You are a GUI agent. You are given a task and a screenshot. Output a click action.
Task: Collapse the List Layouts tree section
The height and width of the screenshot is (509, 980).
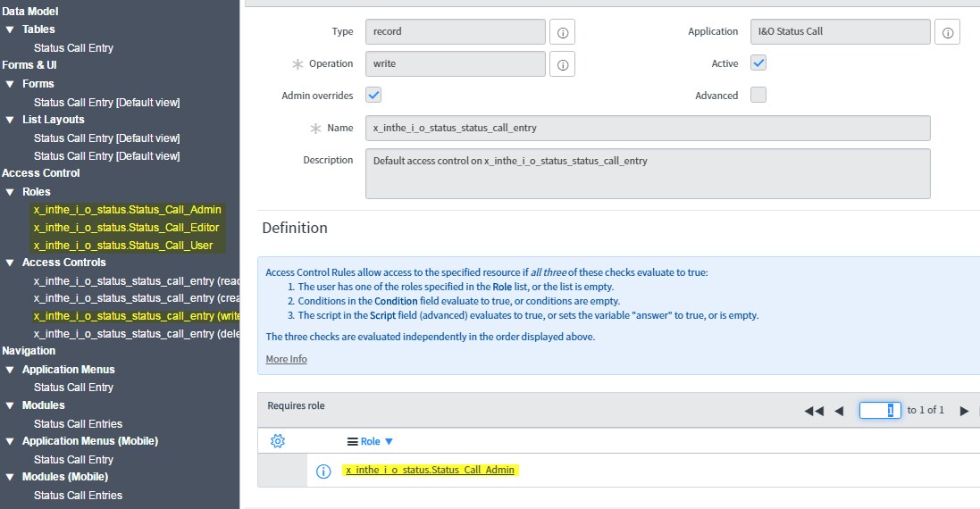9,120
